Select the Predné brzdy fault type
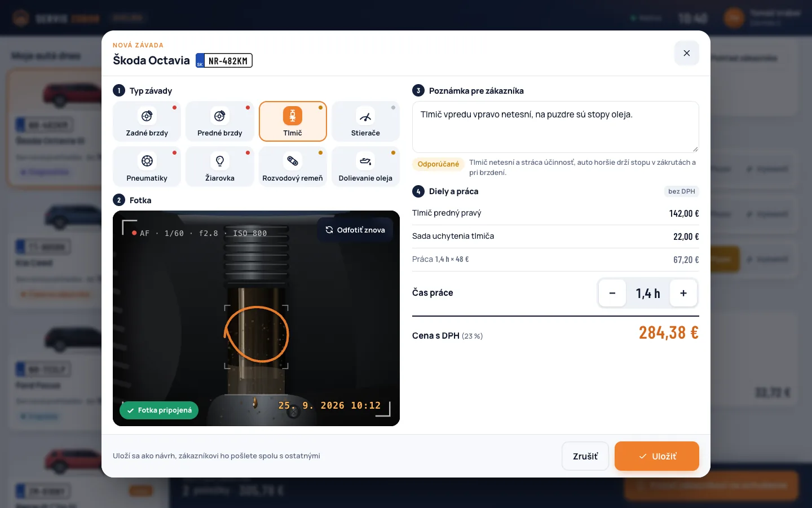 [220, 121]
